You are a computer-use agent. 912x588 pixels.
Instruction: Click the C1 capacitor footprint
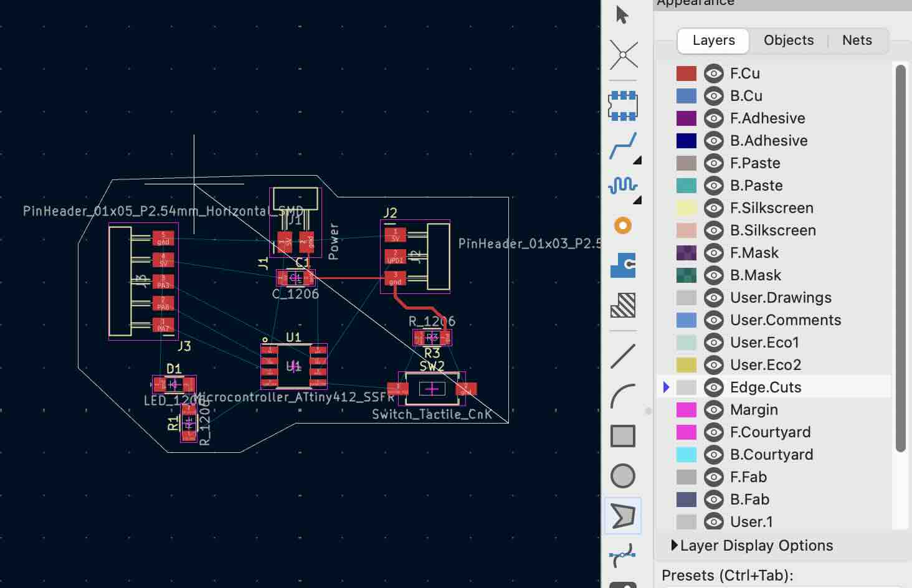(296, 278)
